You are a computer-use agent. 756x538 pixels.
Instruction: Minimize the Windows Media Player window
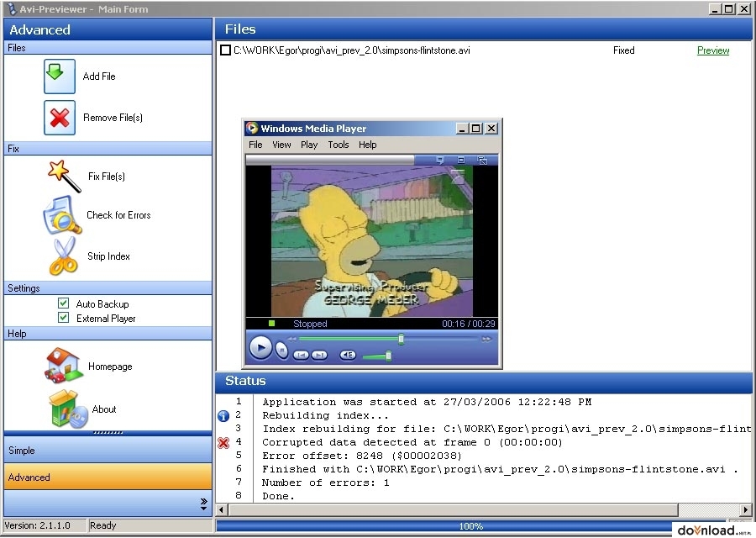[x=462, y=129]
